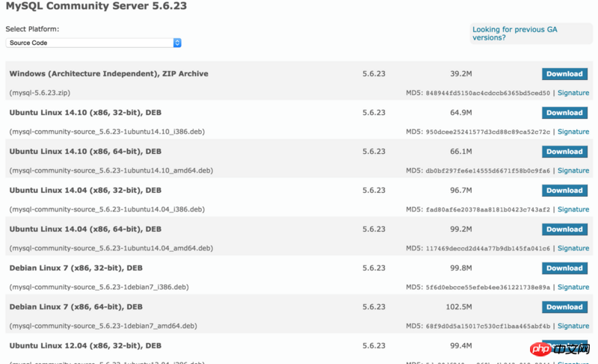Click the 99.4M size value
Viewport: 598px width, 364px height.
tap(460, 346)
